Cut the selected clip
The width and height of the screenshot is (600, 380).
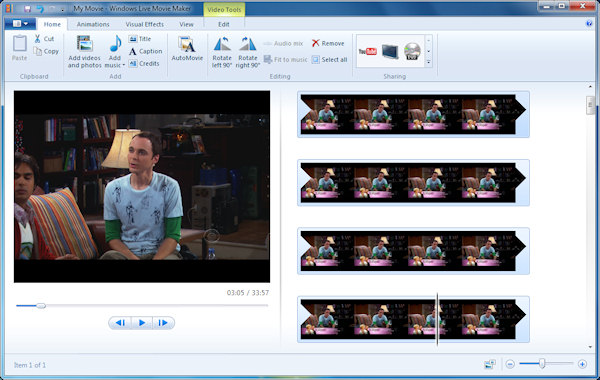point(44,39)
